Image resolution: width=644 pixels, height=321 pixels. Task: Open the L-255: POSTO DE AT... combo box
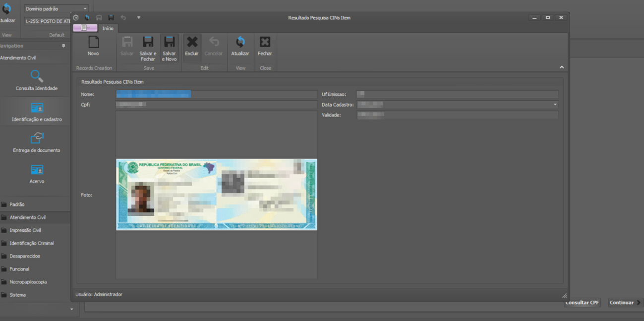tap(48, 21)
